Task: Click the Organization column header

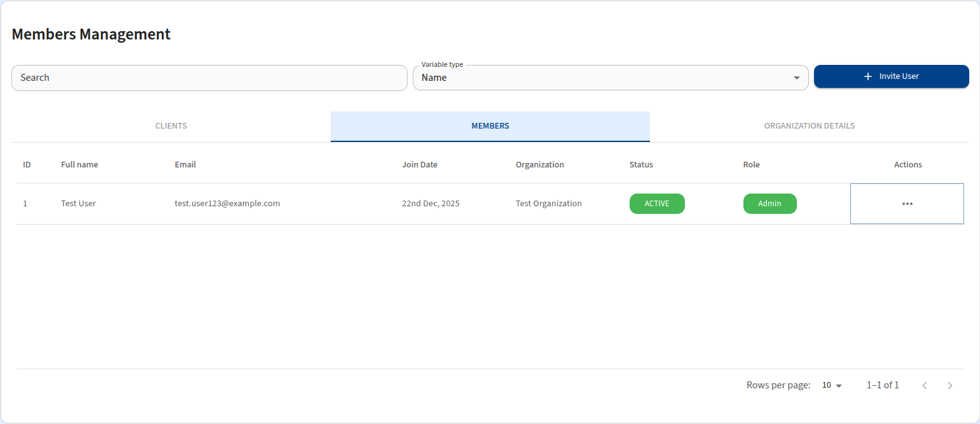Action: click(x=539, y=164)
